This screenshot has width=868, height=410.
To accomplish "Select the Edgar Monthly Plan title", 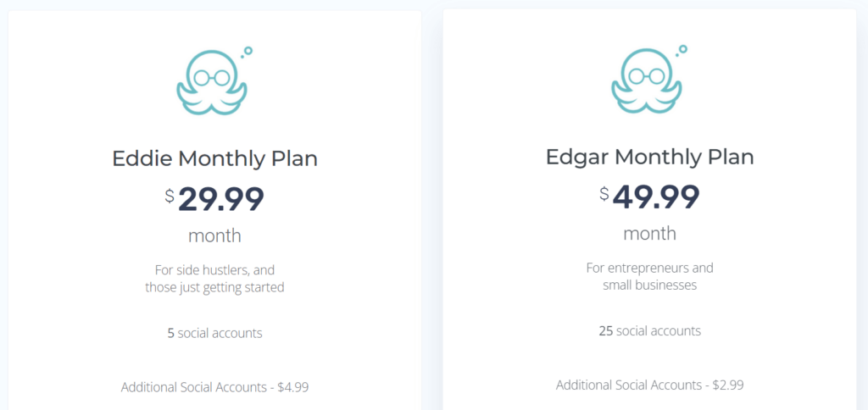I will (x=650, y=158).
